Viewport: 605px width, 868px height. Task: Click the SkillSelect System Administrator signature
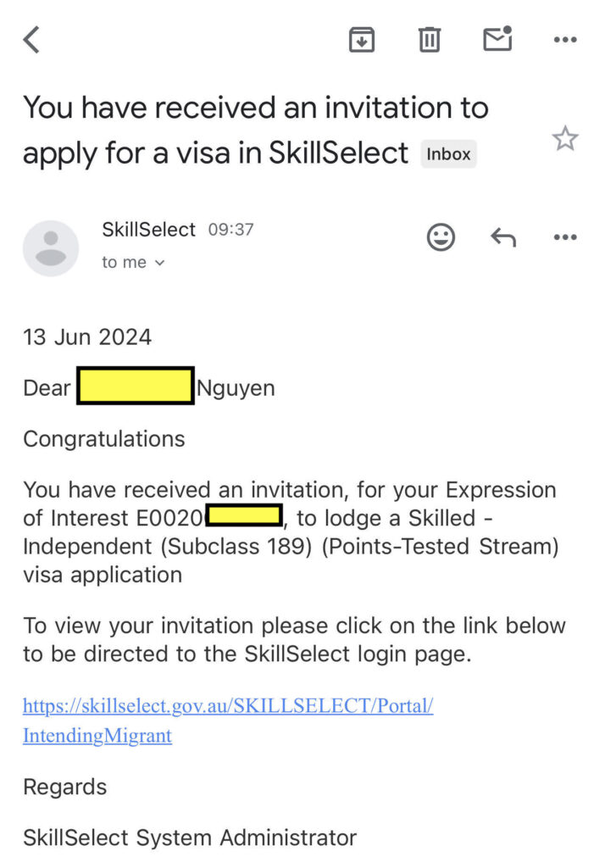tap(190, 838)
